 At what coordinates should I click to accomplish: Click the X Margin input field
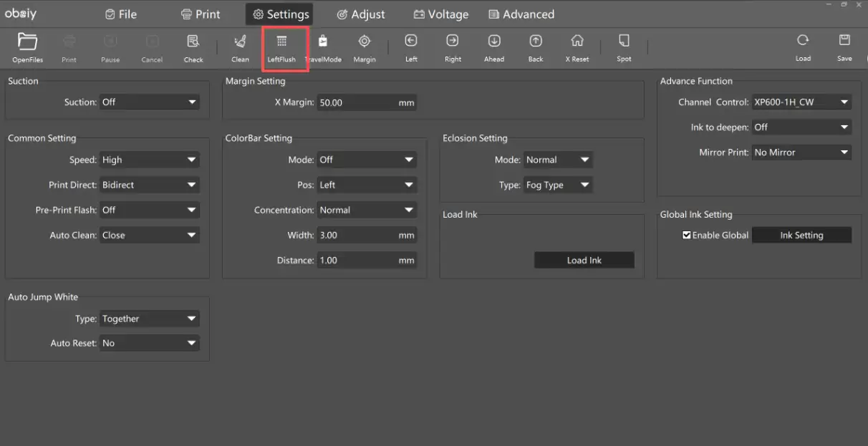click(x=367, y=102)
